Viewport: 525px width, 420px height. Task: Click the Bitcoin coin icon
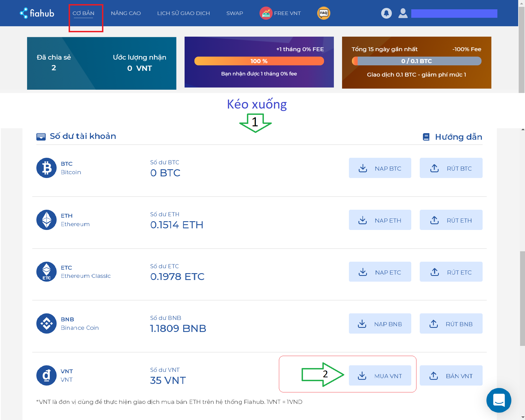[46, 168]
